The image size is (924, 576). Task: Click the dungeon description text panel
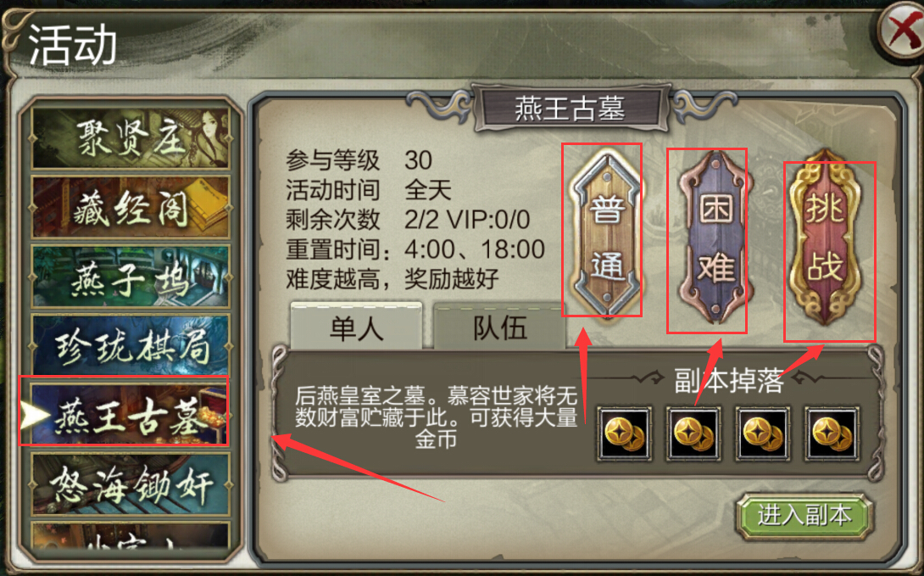tap(436, 417)
